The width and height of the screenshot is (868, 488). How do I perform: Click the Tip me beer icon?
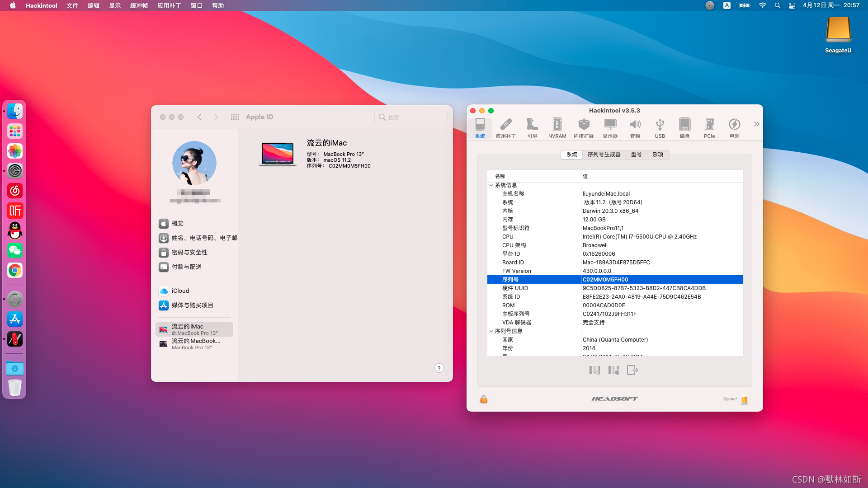(x=745, y=400)
